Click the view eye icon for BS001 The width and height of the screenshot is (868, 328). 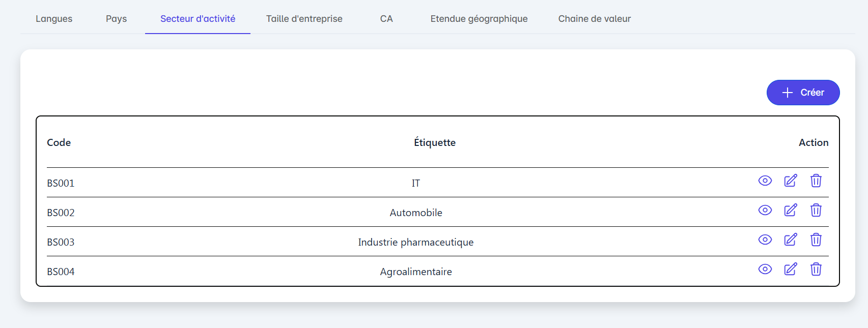tap(765, 181)
